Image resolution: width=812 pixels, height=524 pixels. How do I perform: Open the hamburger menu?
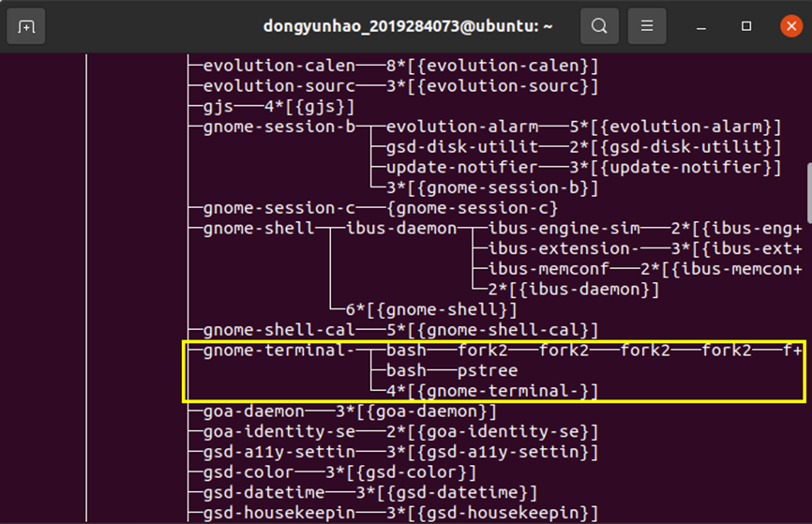[647, 26]
